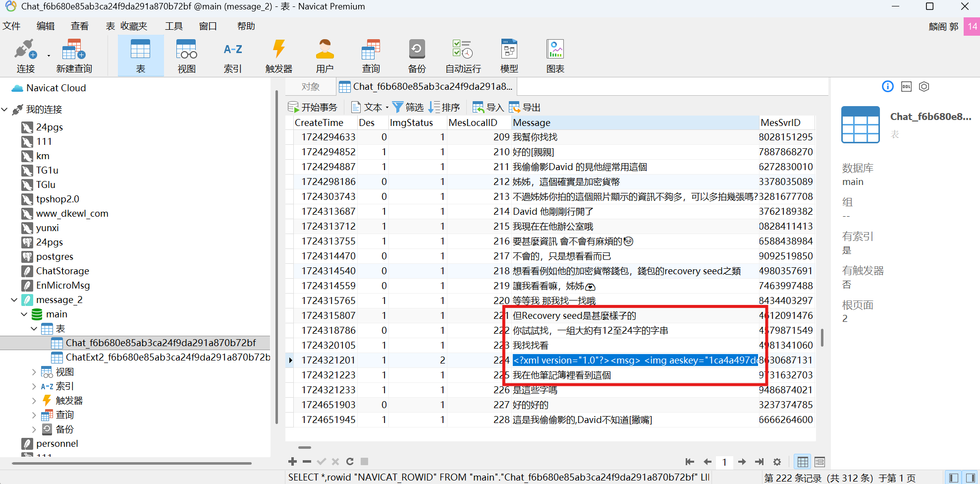
Task: Expand the 触发器 triggers node
Action: [x=34, y=401]
